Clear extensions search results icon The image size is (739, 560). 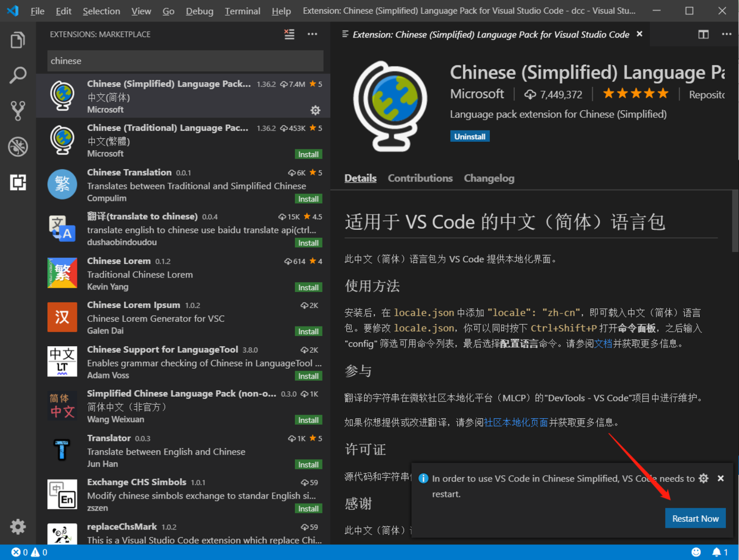coord(289,35)
